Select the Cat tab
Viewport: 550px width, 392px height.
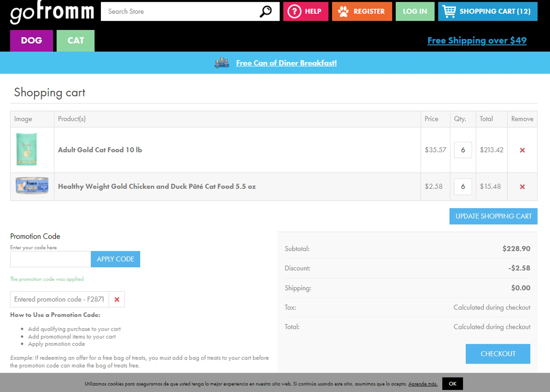(76, 41)
